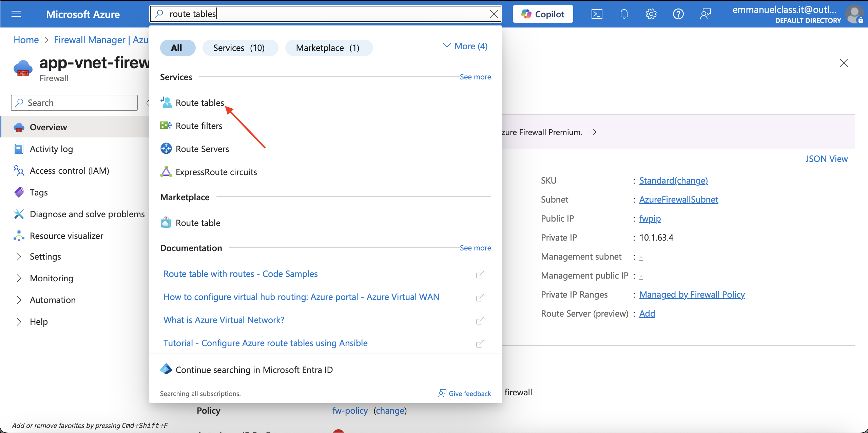This screenshot has width=868, height=433.
Task: Expand the Settings section
Action: click(x=45, y=257)
